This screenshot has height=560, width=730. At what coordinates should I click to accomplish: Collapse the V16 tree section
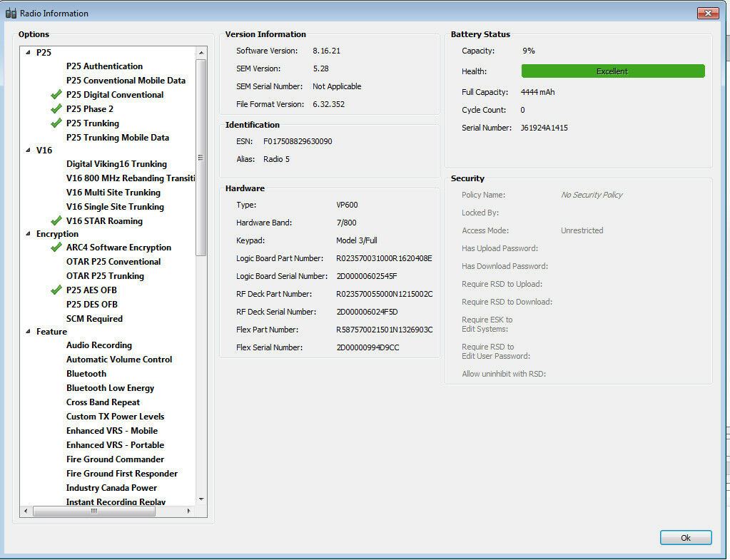(x=29, y=151)
